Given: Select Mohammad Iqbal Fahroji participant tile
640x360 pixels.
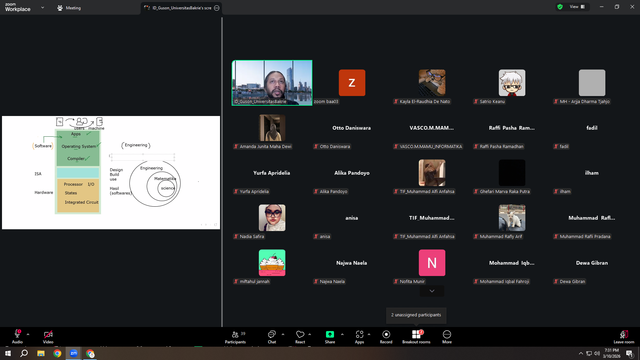Looking at the screenshot, I should tap(512, 262).
